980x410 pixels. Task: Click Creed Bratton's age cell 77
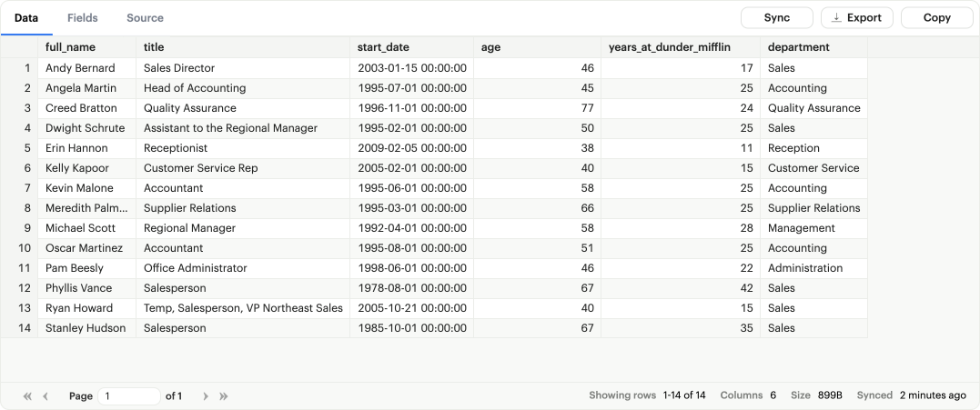coord(537,108)
